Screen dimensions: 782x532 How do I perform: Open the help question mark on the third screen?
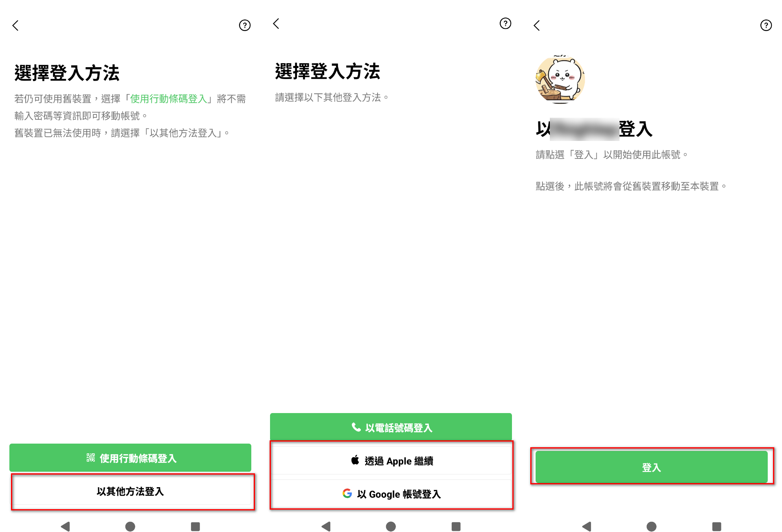click(x=766, y=25)
